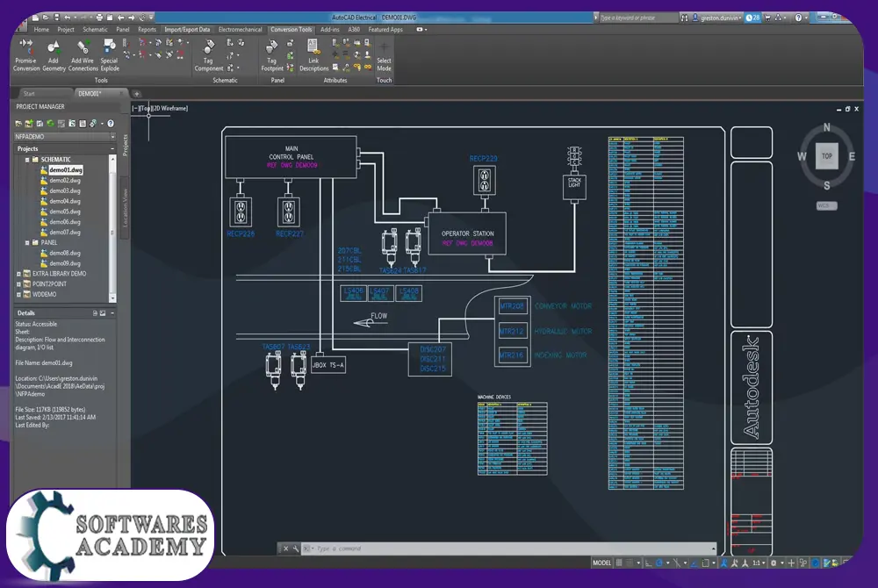Start the Add Wire Connections tool
The height and width of the screenshot is (588, 878).
click(x=83, y=54)
